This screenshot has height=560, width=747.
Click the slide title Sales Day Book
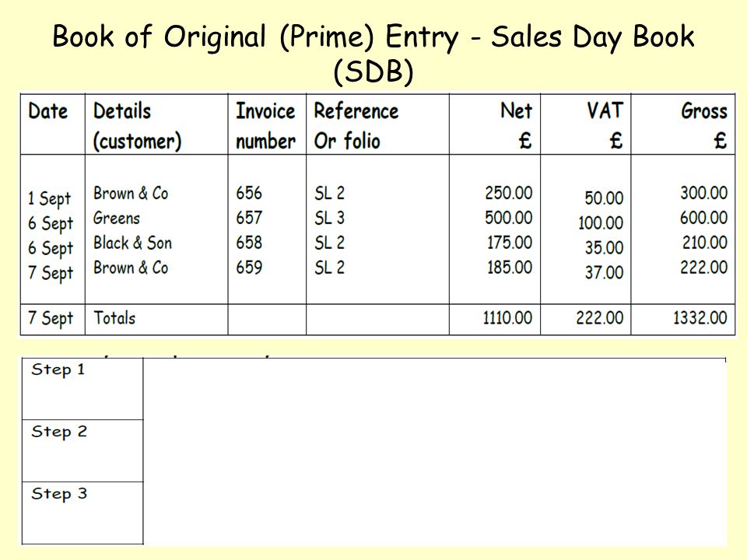(373, 54)
